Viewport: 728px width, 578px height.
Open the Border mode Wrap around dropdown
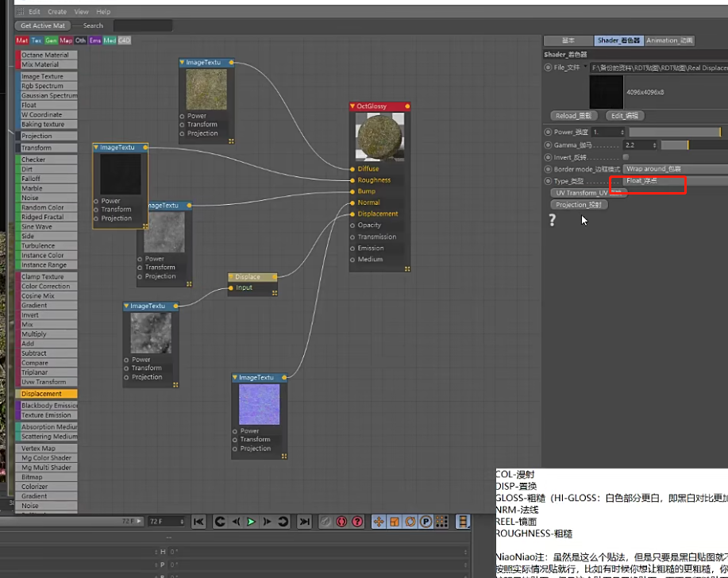[x=676, y=169]
